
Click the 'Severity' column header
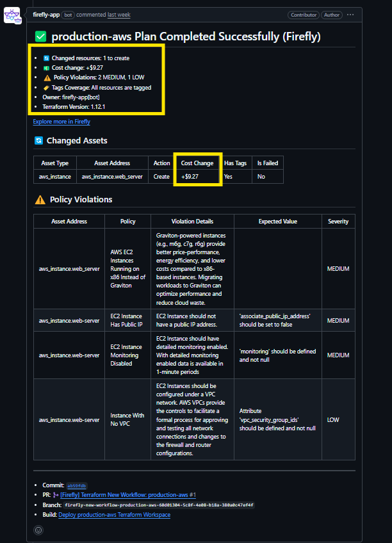(338, 222)
